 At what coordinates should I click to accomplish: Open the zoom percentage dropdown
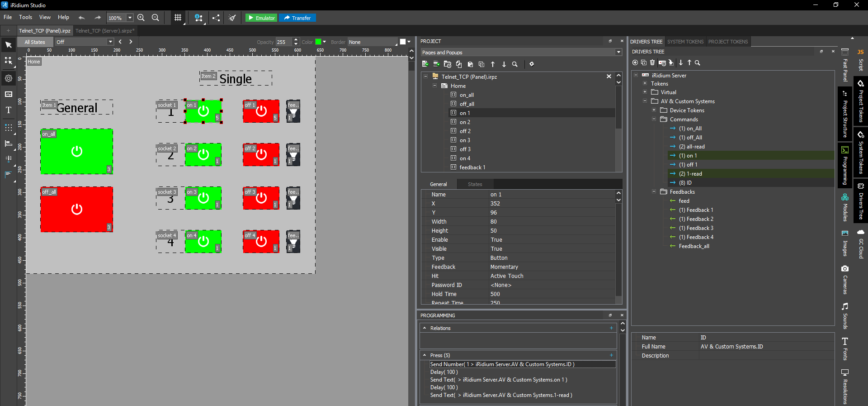click(130, 18)
